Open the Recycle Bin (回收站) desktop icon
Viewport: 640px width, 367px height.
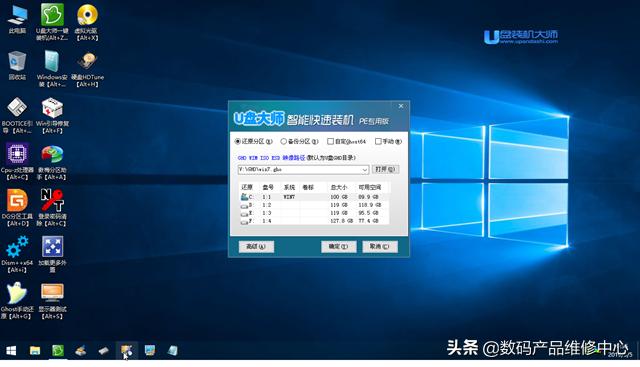17,65
